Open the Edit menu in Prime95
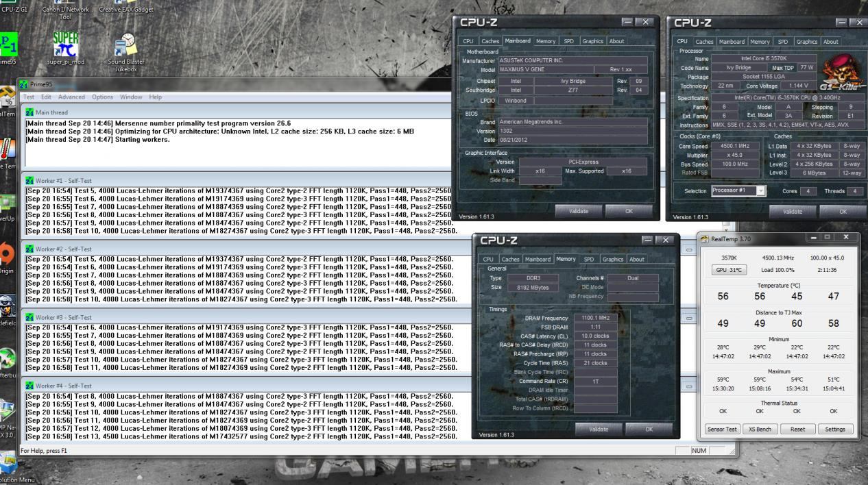This screenshot has width=868, height=485. pos(47,97)
